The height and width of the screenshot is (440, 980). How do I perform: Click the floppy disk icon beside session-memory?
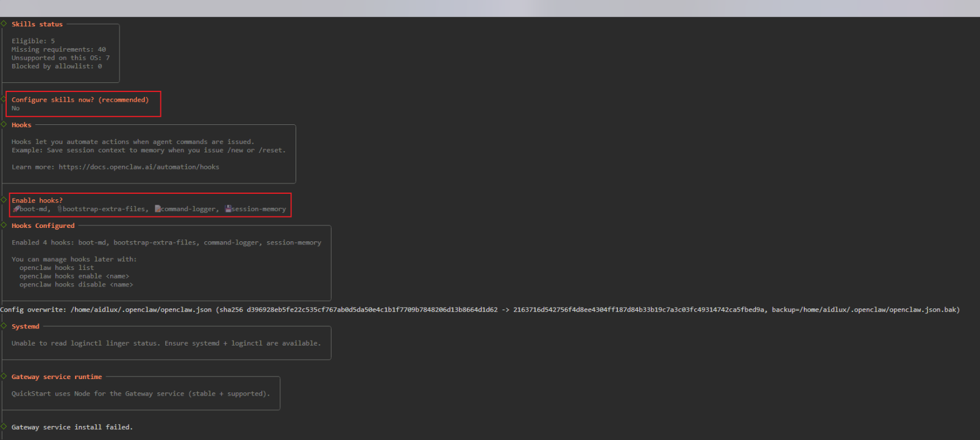pyautogui.click(x=229, y=209)
